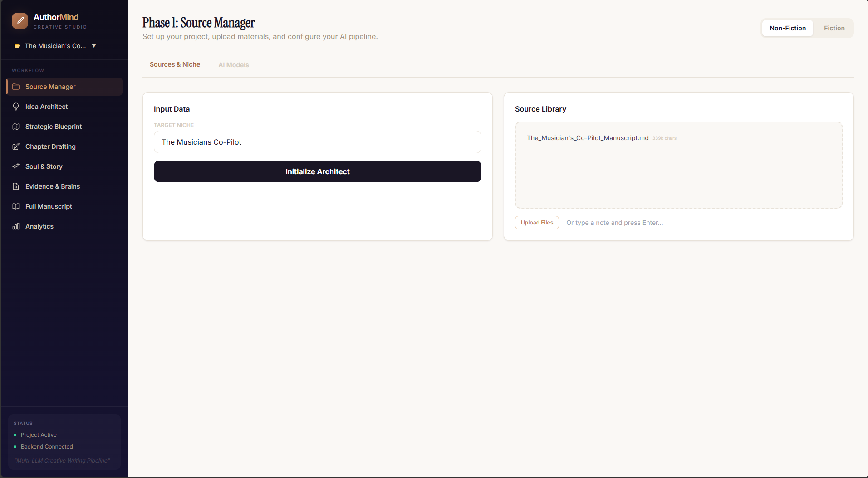Image resolution: width=868 pixels, height=478 pixels.
Task: Focus the Target Niche text field
Action: click(317, 142)
